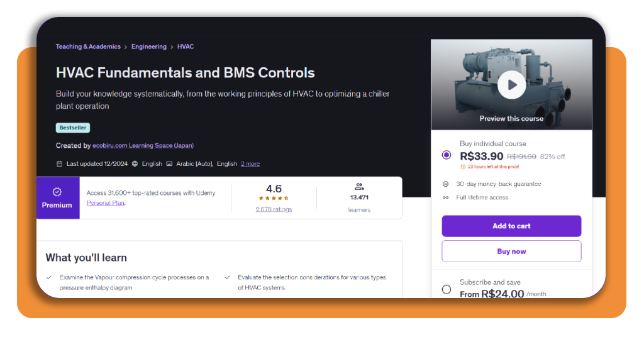Viewport: 644px width, 337px height.
Task: Click the chevron after Engineering breadcrumb
Action: point(172,47)
